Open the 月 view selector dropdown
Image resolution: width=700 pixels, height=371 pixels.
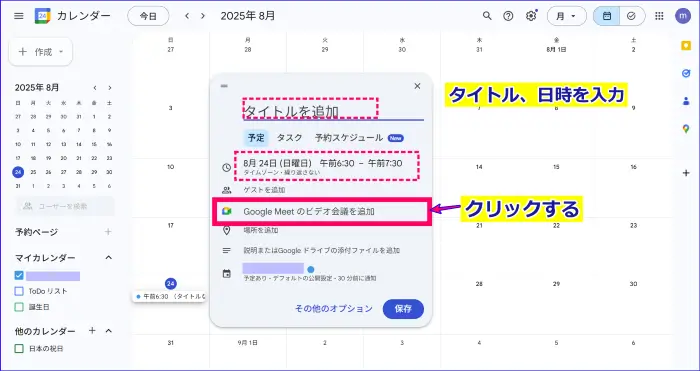pos(567,16)
